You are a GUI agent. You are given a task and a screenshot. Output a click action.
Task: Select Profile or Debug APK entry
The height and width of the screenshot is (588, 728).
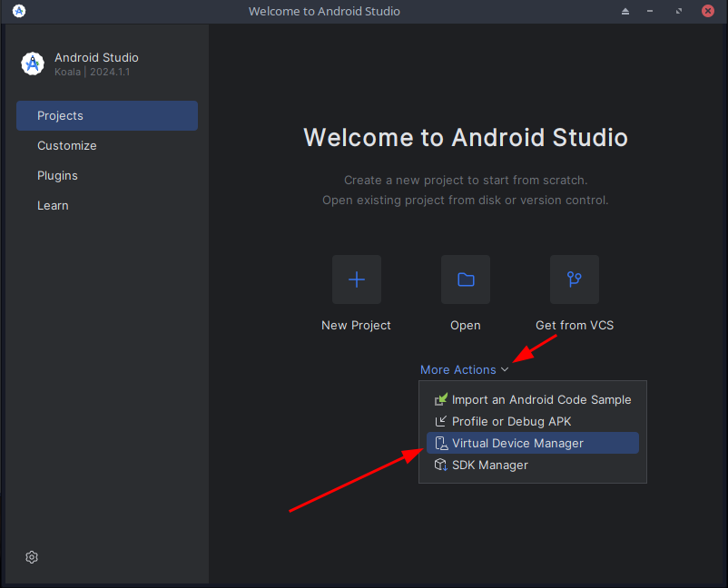click(533, 421)
